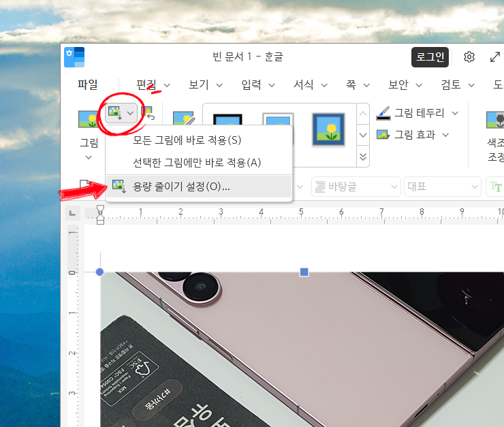Select the gray thin border picture style thumbnail
The image size is (504, 427).
click(x=278, y=119)
